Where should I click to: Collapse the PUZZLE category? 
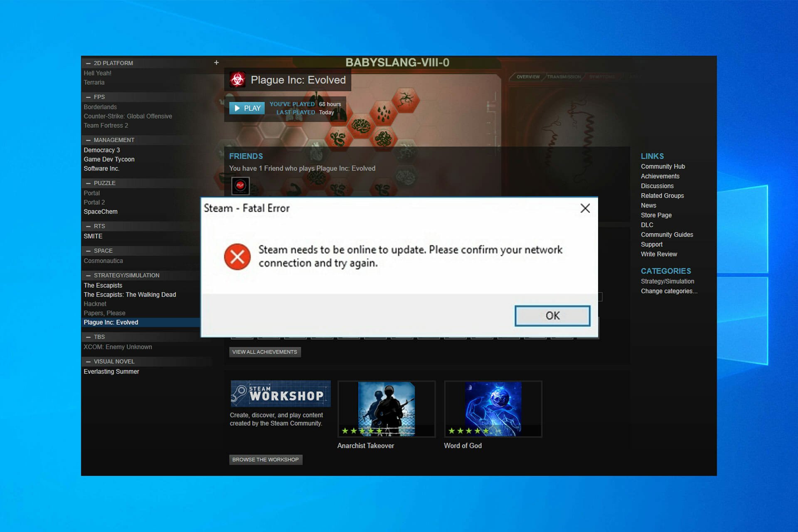pos(88,183)
